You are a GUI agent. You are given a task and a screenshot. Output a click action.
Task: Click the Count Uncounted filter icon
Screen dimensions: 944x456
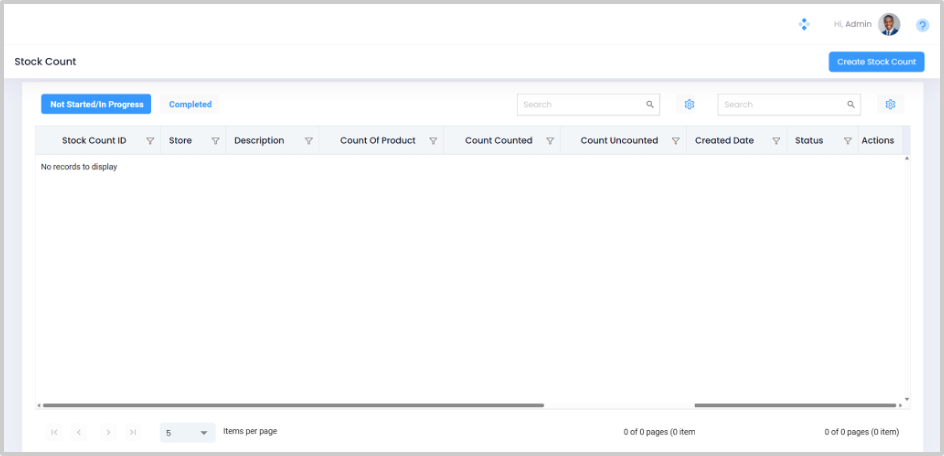[676, 141]
